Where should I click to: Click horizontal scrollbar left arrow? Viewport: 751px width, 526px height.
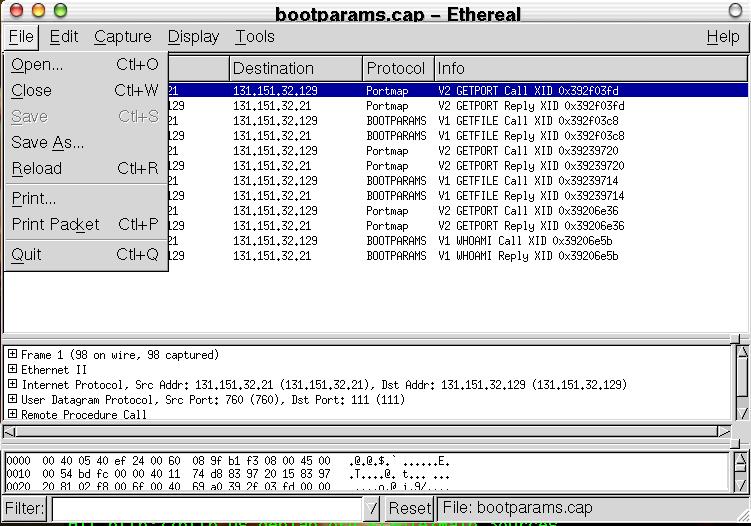[x=10, y=432]
